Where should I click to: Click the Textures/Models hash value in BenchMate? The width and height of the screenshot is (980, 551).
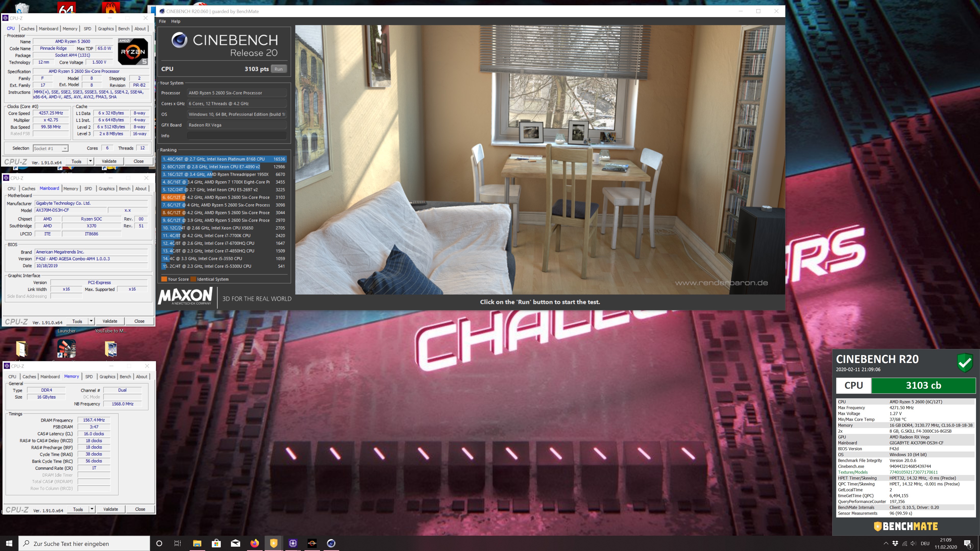pos(913,472)
